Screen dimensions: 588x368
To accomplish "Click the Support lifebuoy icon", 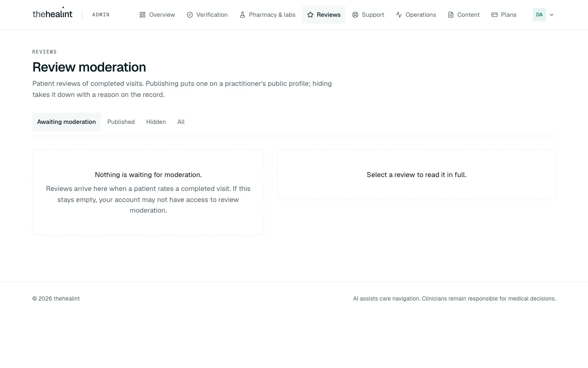I will coord(355,15).
